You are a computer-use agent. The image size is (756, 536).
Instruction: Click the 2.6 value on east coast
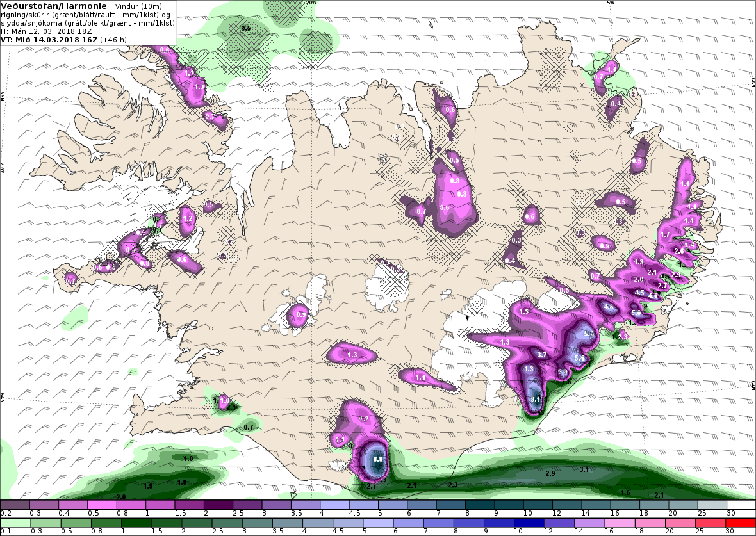[679, 251]
